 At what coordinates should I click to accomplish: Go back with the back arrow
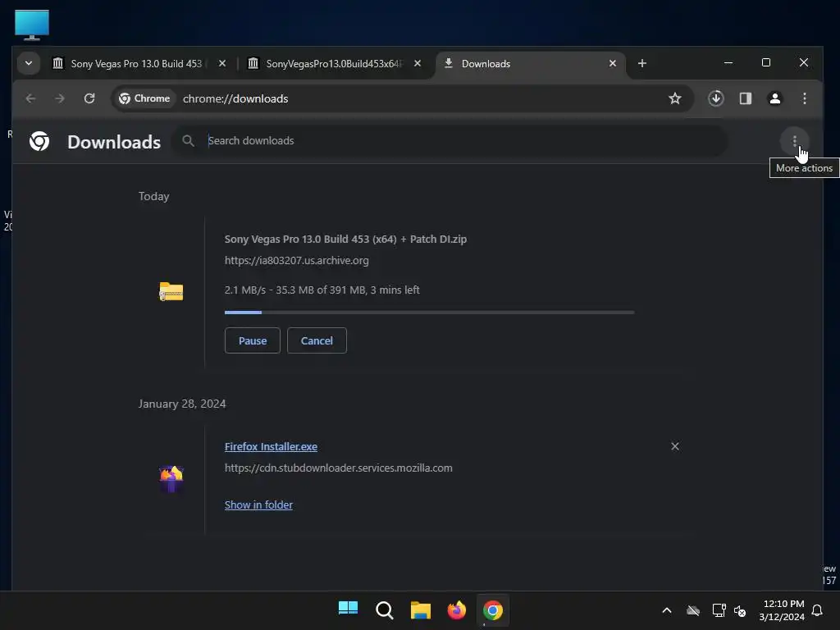30,98
